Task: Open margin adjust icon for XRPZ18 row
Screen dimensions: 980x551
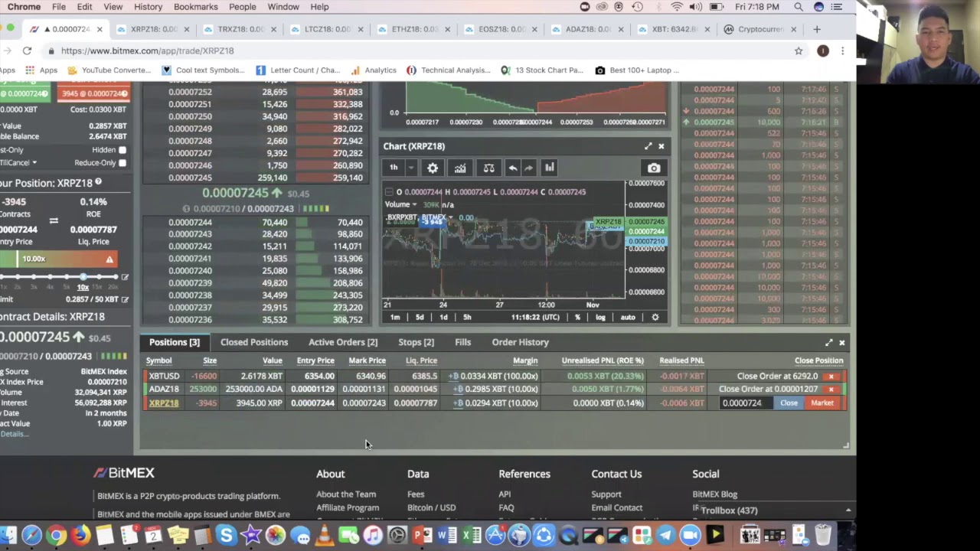Action: click(458, 403)
